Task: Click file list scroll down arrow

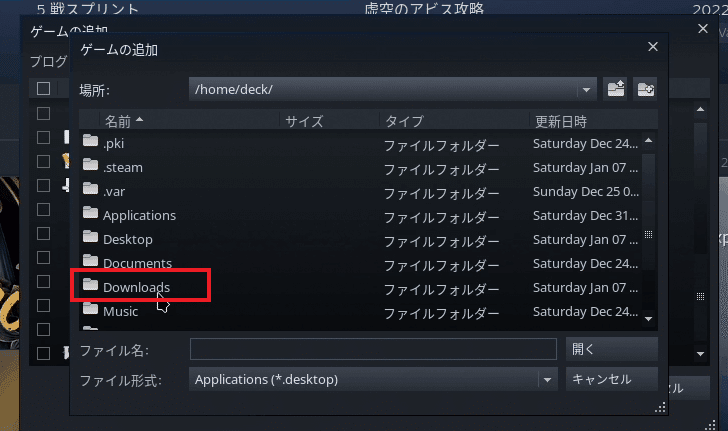Action: [x=649, y=319]
